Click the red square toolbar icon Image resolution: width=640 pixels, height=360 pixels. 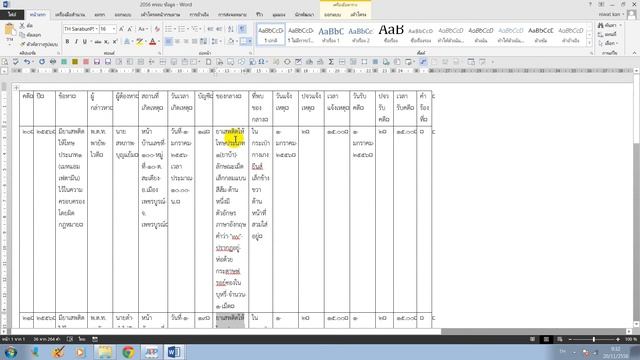pos(86,62)
